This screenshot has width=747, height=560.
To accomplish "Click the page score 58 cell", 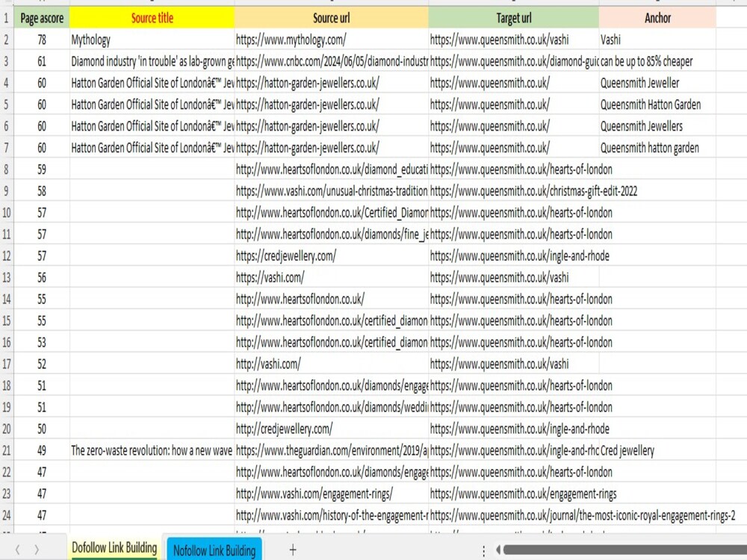I will (x=42, y=191).
